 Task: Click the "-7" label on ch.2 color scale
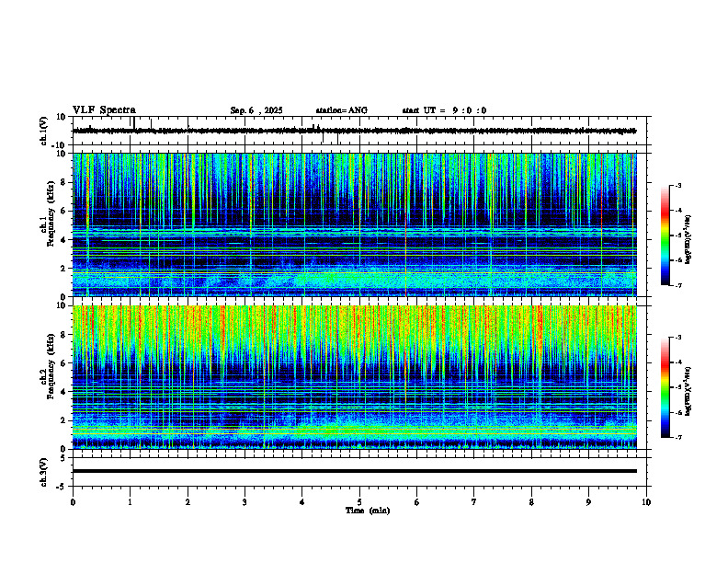(678, 437)
